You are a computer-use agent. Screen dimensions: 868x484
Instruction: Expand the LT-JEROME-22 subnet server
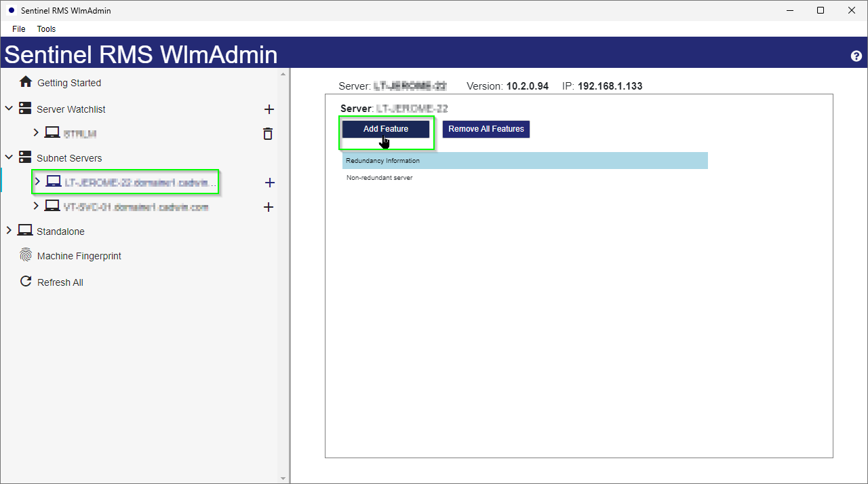(37, 181)
